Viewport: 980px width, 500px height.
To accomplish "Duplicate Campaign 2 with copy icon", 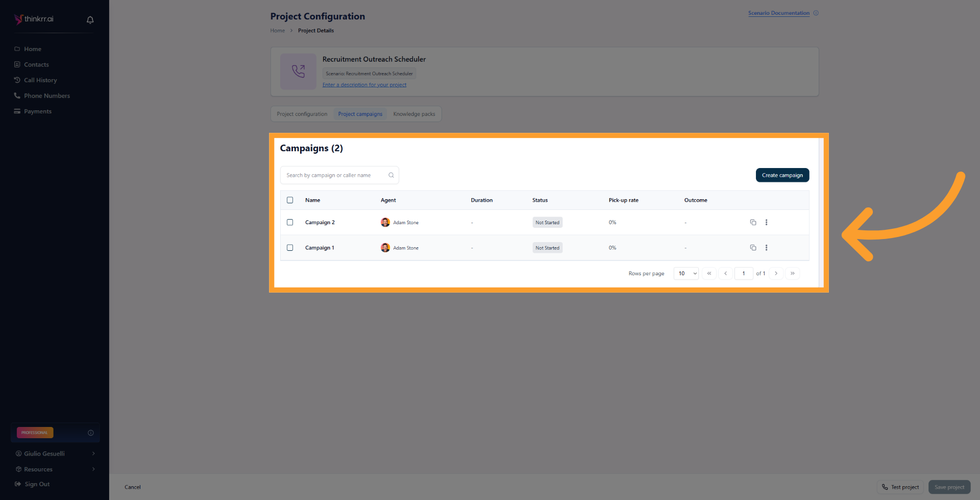I will click(753, 223).
